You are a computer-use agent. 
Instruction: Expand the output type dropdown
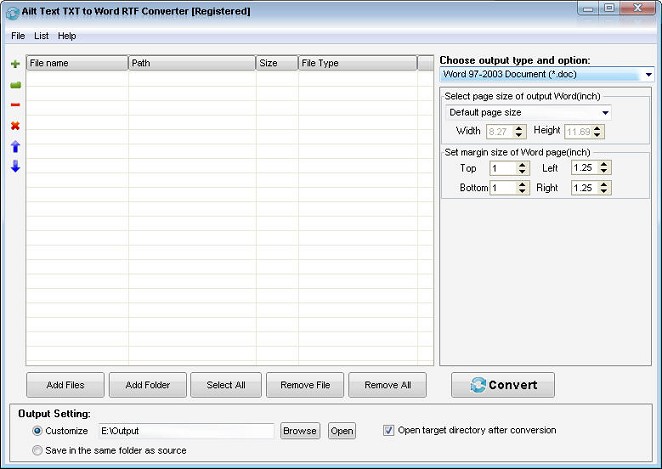648,75
